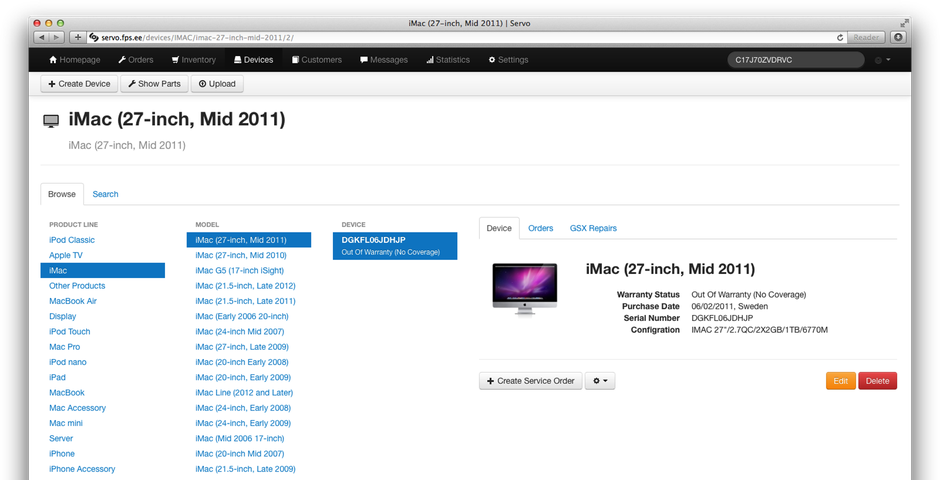Click the Create Device button
Screen dimensions: 940x480
point(79,84)
